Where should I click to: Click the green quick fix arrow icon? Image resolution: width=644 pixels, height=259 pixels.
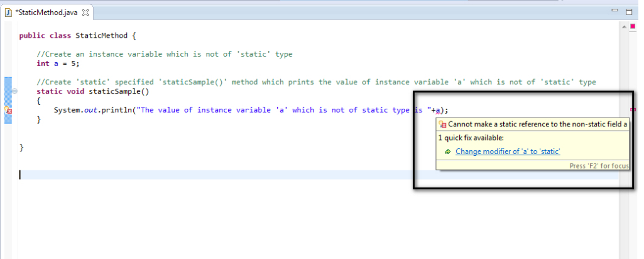click(x=448, y=152)
